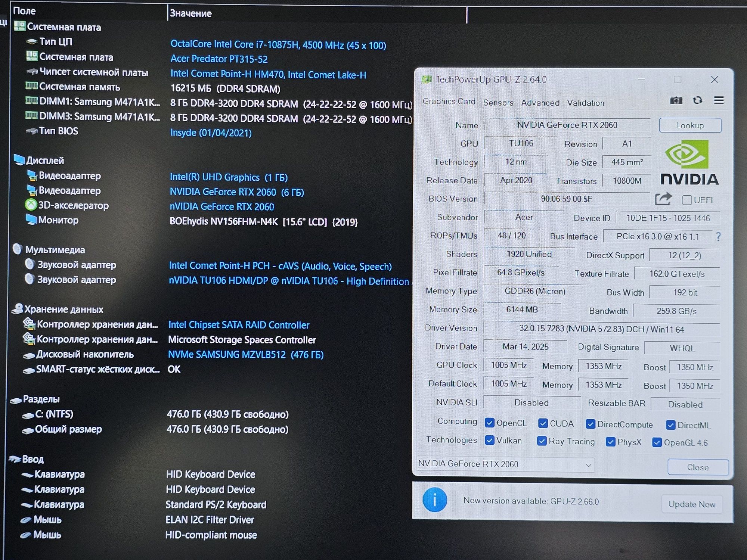The image size is (747, 560).
Task: Click the Memory Type GDDR6 (Micron) field
Action: click(535, 291)
